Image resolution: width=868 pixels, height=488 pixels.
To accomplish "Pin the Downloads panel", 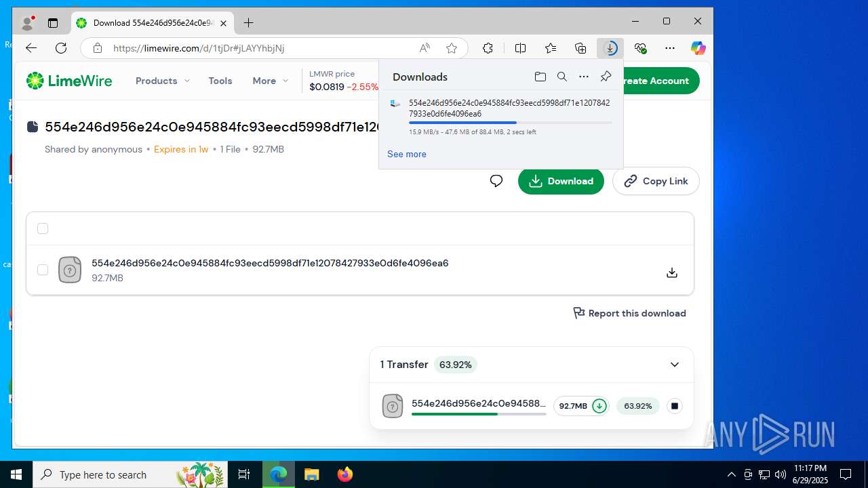I will pos(606,77).
